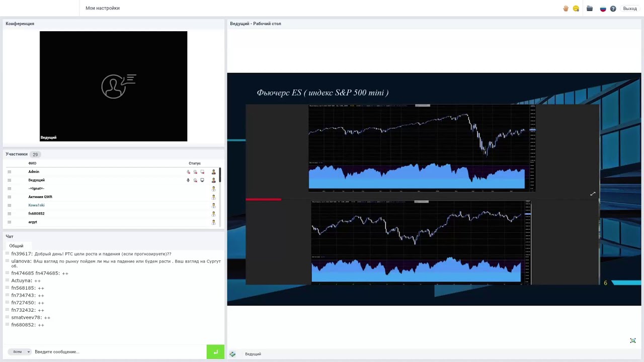Viewport: 644px width, 362px height.
Task: Click the presenter video placeholder
Action: 113,86
